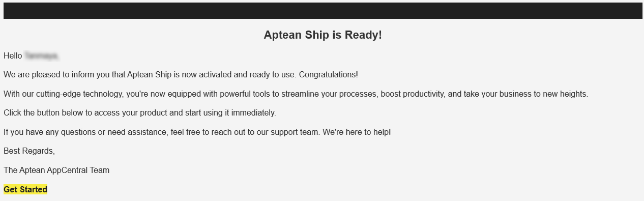644x201 pixels.
Task: Click the activated and ready to use sentence
Action: 181,75
